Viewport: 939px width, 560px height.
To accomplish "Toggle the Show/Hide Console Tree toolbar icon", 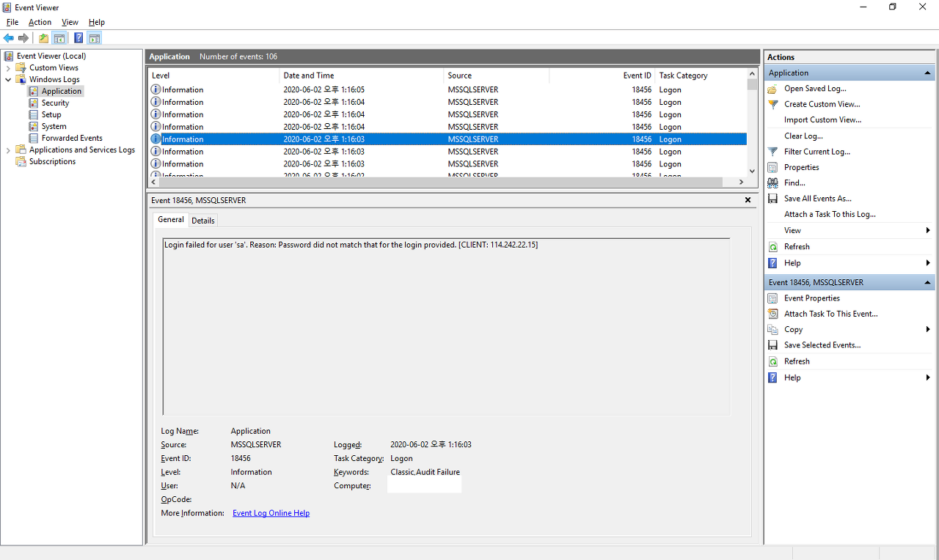I will [x=59, y=38].
